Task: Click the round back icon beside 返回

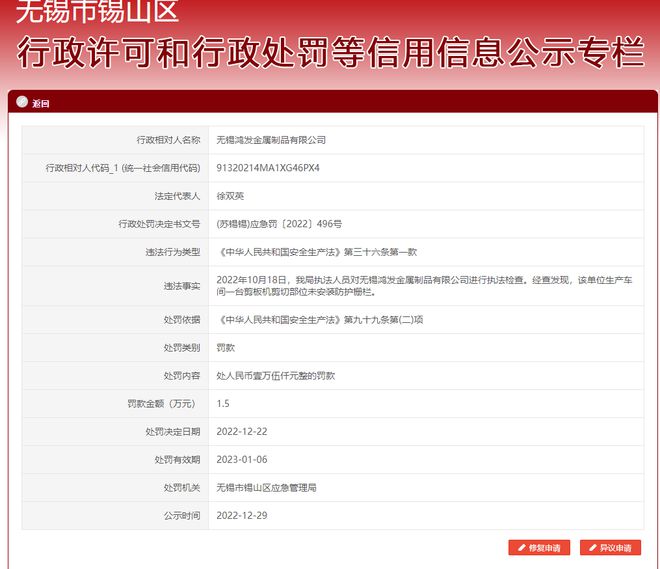Action: [x=22, y=103]
